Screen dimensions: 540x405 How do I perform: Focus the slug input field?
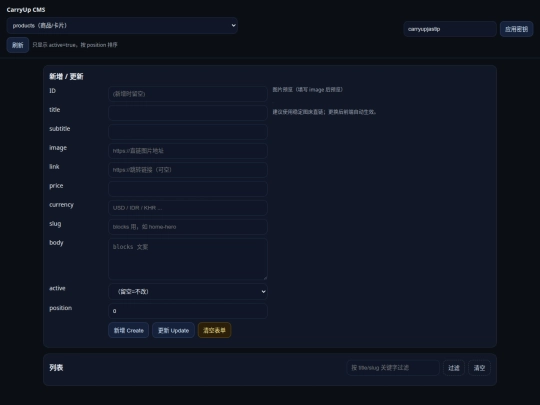click(x=188, y=227)
